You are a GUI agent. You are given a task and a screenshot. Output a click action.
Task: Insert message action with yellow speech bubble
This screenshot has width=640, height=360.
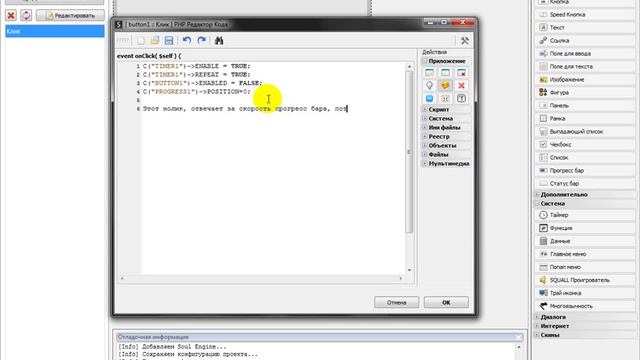pos(445,85)
